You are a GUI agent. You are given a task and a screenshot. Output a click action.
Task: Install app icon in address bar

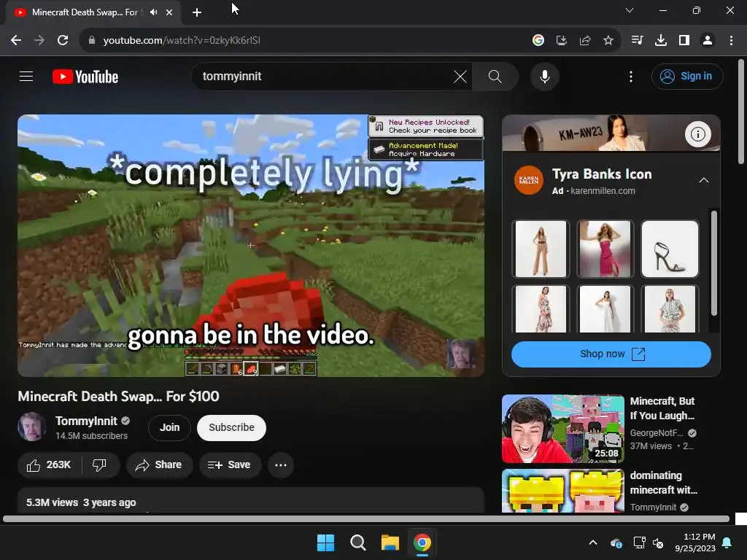click(562, 41)
